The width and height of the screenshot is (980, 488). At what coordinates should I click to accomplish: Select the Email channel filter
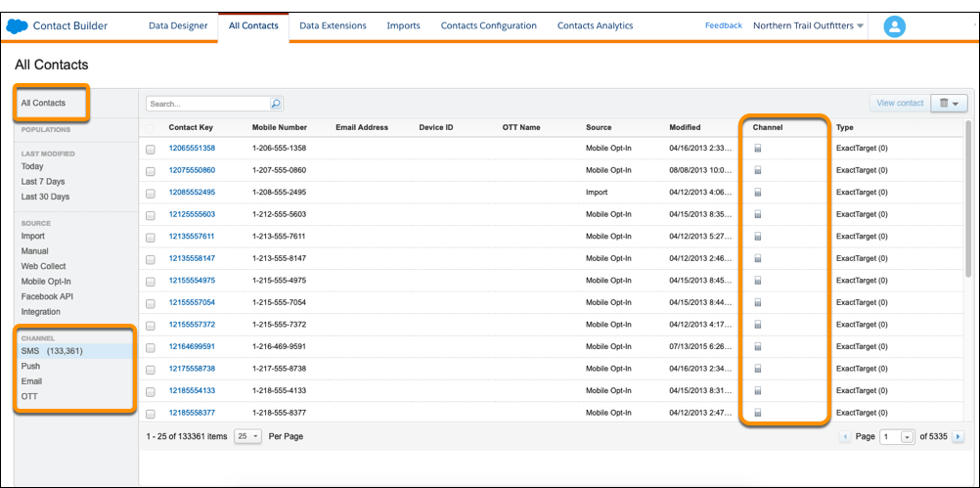click(x=32, y=381)
